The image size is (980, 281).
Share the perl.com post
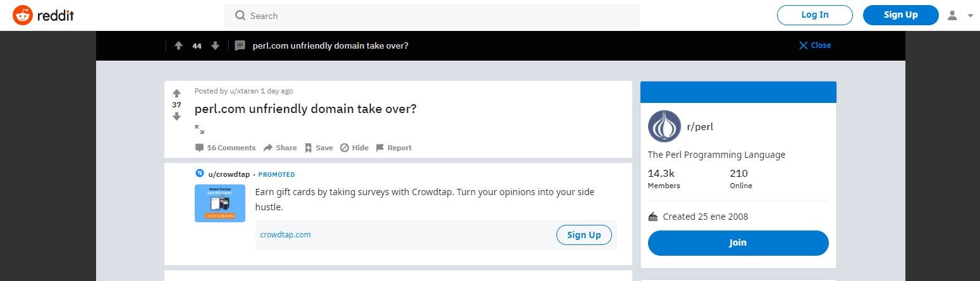coord(280,148)
